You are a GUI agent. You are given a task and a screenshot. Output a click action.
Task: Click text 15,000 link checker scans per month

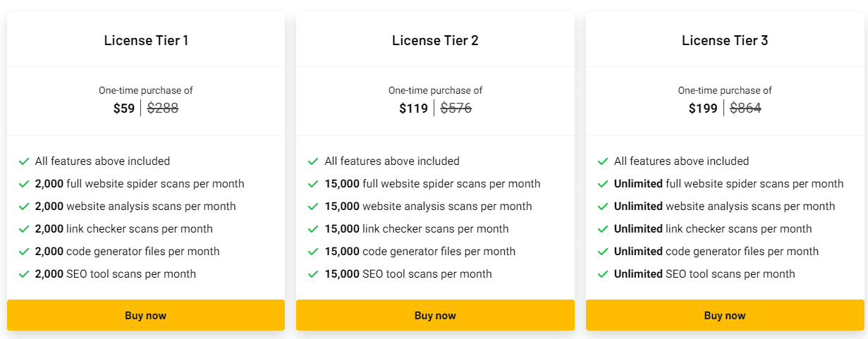coord(417,229)
